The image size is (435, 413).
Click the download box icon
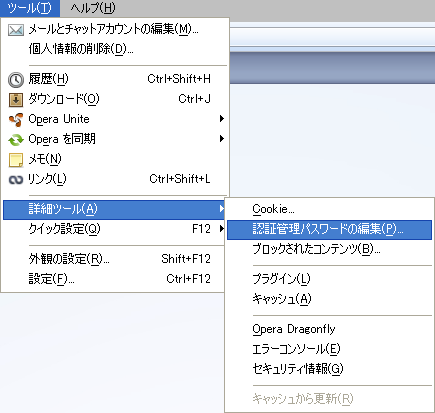click(x=16, y=100)
